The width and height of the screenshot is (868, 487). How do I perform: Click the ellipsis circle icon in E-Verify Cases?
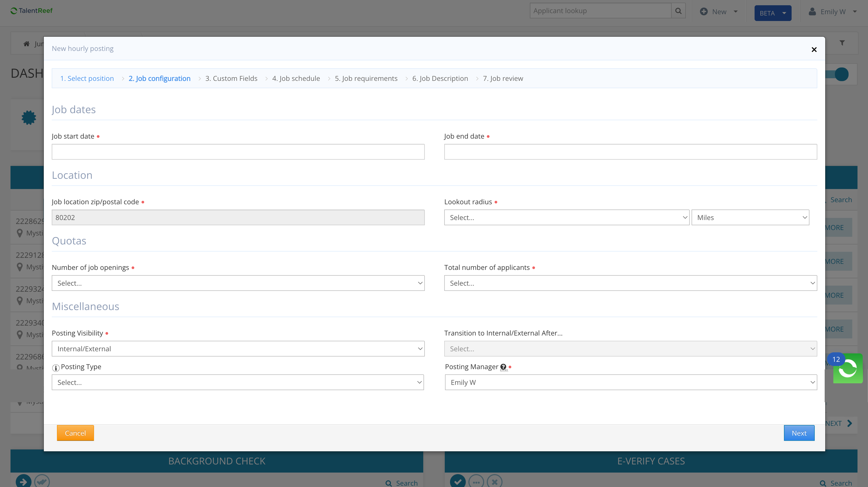click(477, 481)
